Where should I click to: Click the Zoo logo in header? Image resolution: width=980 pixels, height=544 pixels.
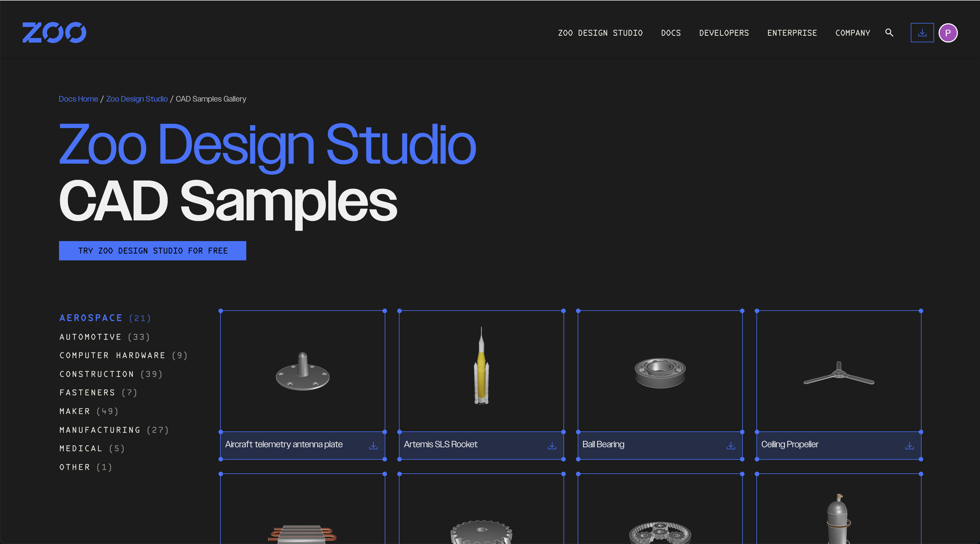(54, 33)
